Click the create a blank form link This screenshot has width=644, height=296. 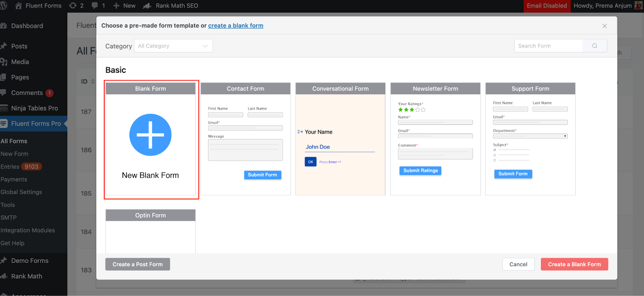click(x=236, y=25)
